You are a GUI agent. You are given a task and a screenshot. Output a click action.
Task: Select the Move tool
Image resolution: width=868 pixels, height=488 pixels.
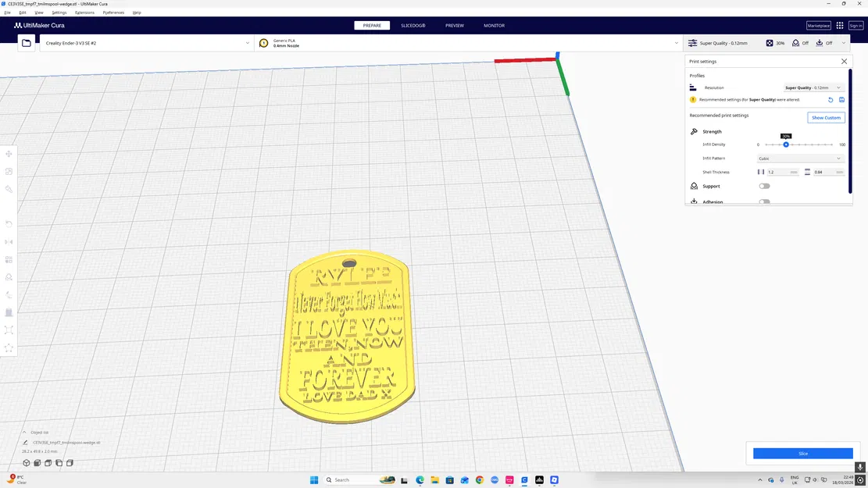9,153
